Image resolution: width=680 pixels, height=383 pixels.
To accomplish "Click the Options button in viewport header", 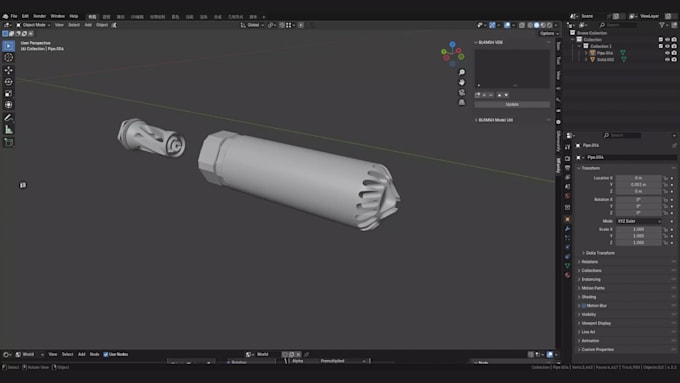I will pos(549,33).
